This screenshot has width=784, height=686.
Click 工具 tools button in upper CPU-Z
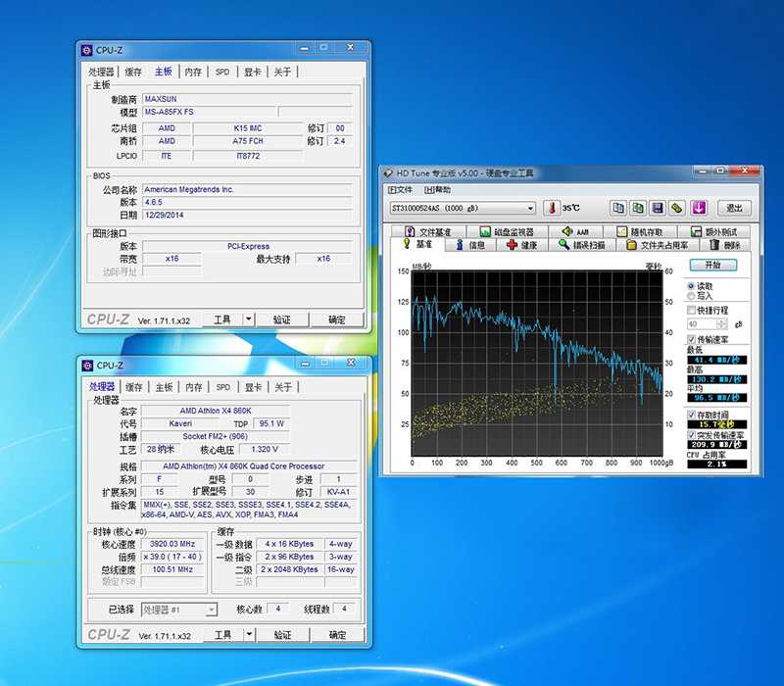click(222, 319)
